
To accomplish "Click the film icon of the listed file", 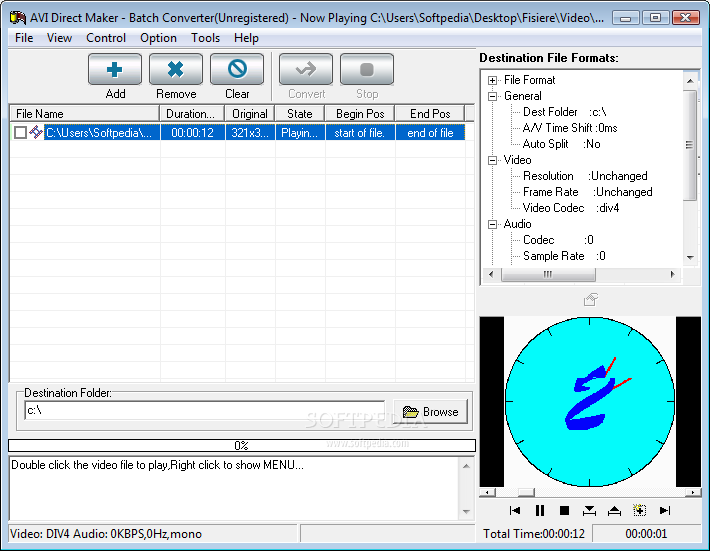I will coord(36,132).
